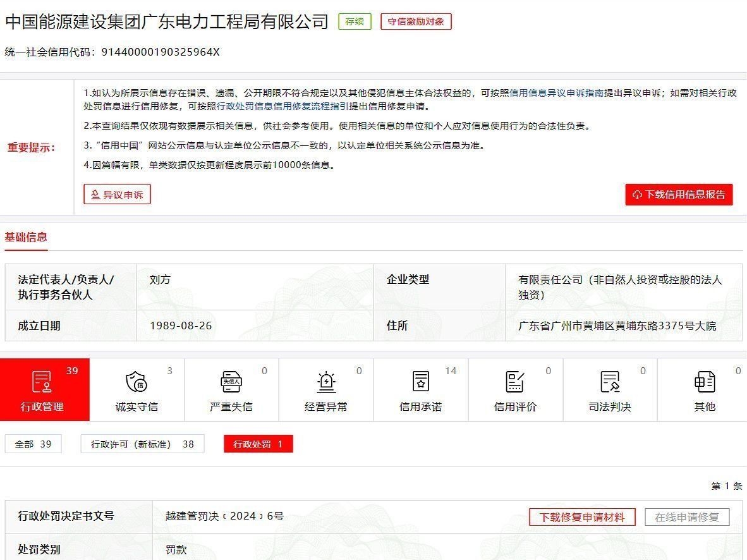Click 在线申请修复 button
The width and height of the screenshot is (747, 560).
tap(687, 517)
